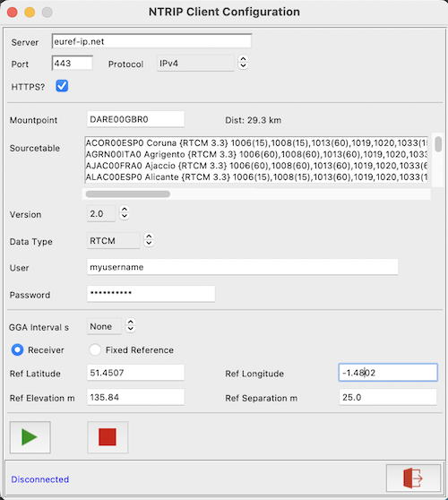Click the sourcetable vertical scrollbar thumb
Viewport: 448px width, 500px height.
(438, 144)
